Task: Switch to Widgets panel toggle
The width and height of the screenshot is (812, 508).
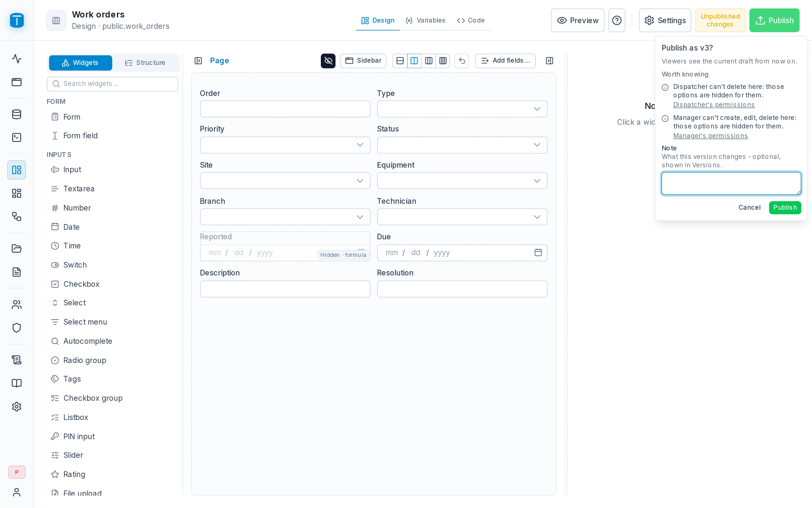Action: coord(81,63)
